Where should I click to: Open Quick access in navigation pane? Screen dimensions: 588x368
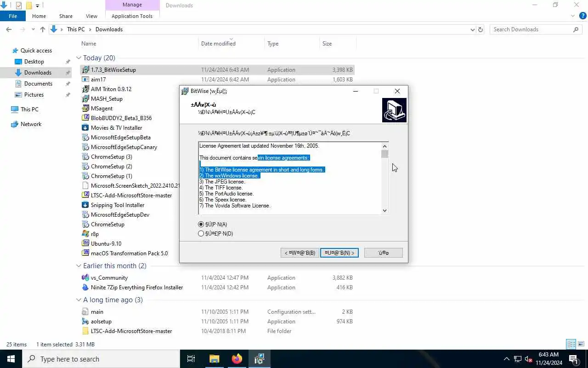click(x=36, y=51)
